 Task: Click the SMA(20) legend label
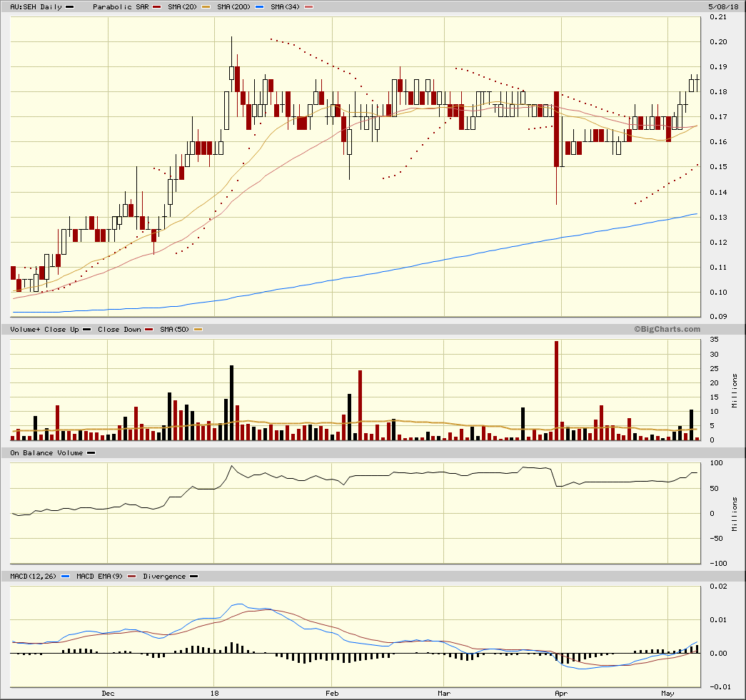coord(183,6)
